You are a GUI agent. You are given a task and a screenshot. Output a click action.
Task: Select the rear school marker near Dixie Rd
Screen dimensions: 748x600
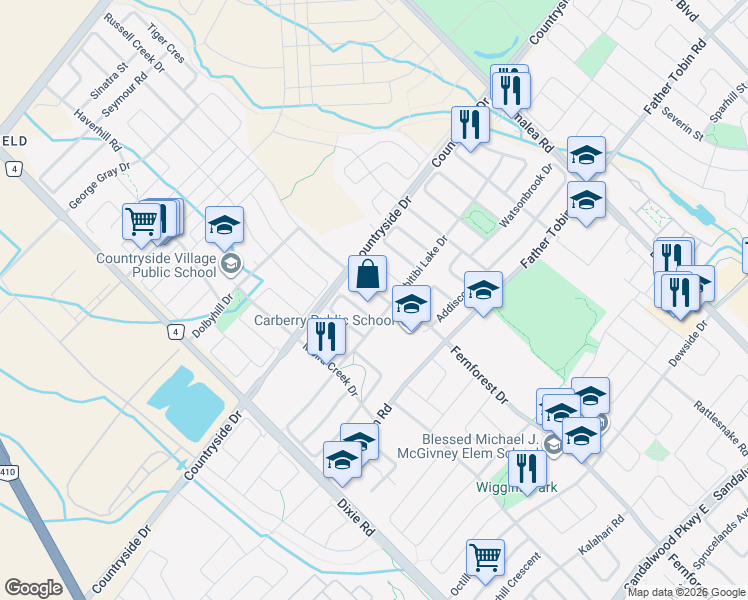point(365,434)
